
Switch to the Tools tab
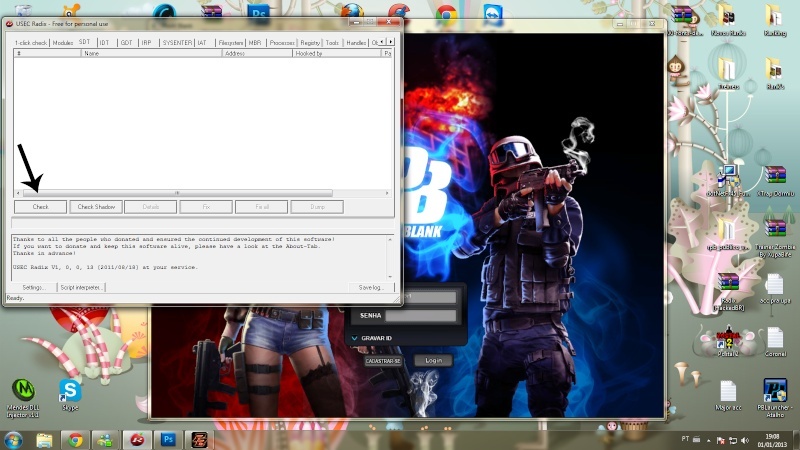[x=332, y=43]
